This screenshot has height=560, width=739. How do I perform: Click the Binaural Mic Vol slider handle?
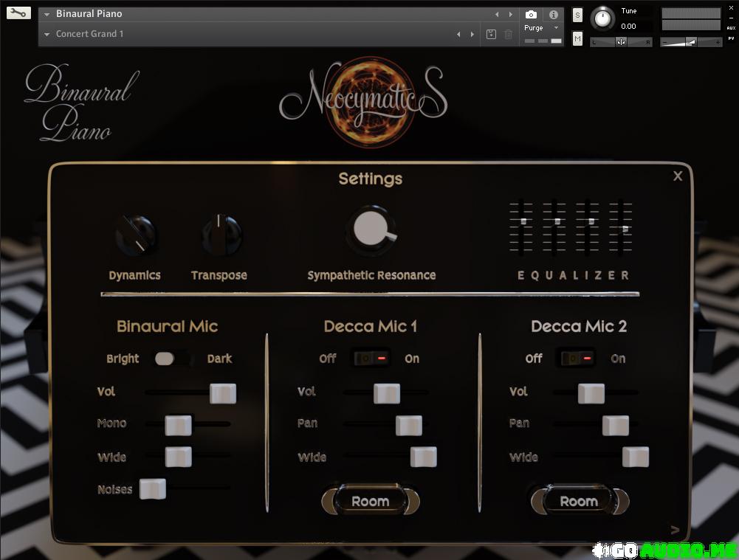[223, 393]
